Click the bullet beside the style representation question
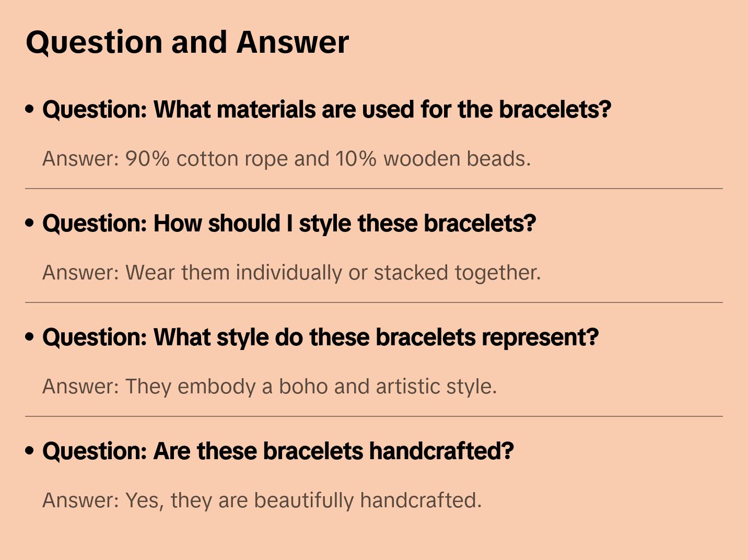748x560 pixels. (x=30, y=337)
